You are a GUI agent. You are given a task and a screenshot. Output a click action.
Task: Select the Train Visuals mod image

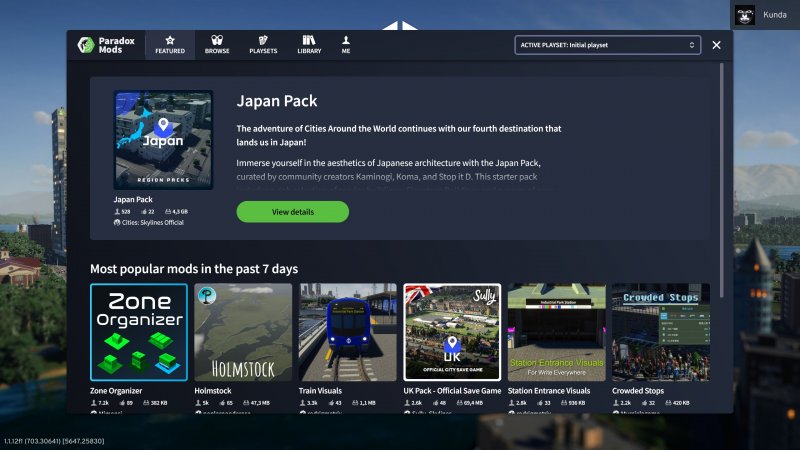(x=347, y=332)
